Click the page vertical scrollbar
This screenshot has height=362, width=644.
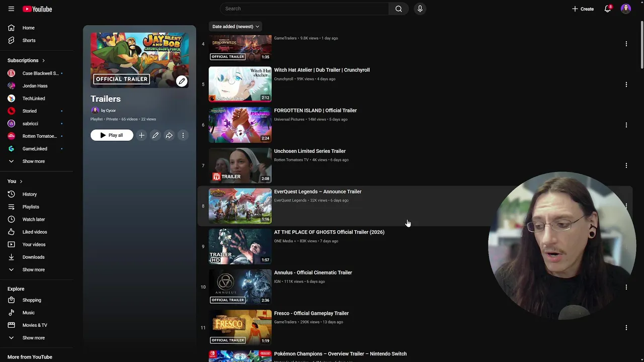click(641, 45)
